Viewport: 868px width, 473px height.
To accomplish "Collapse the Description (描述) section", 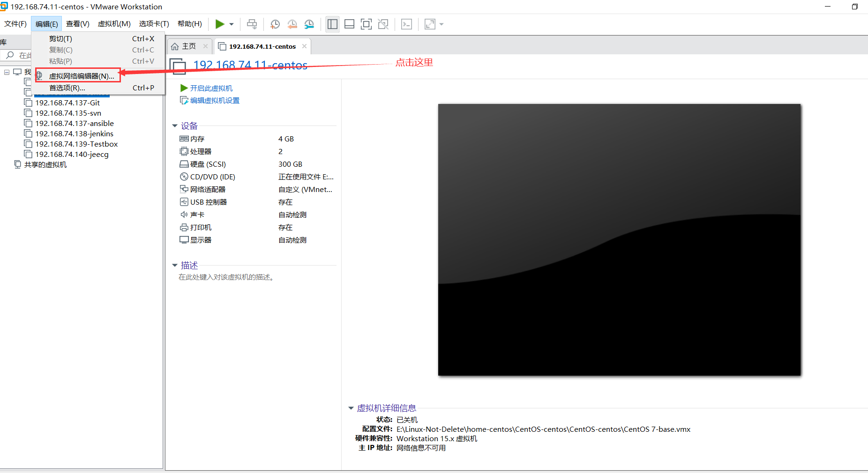I will 175,265.
